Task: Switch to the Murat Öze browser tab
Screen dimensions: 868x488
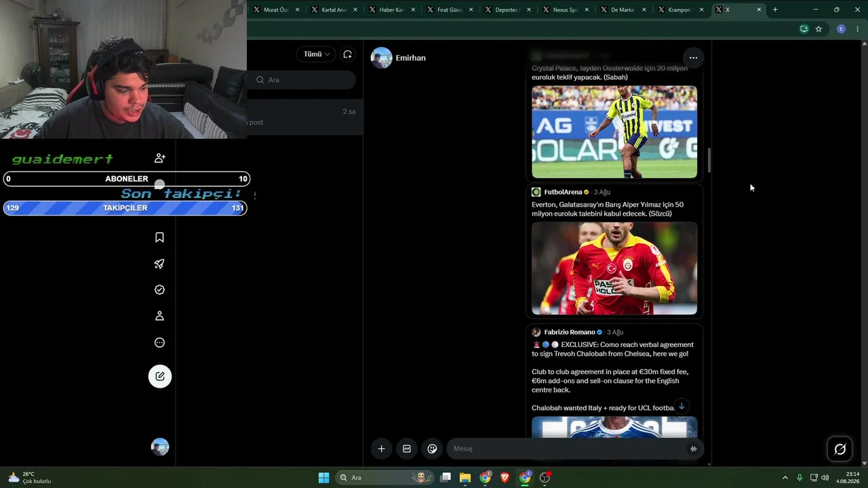Action: coord(275,10)
